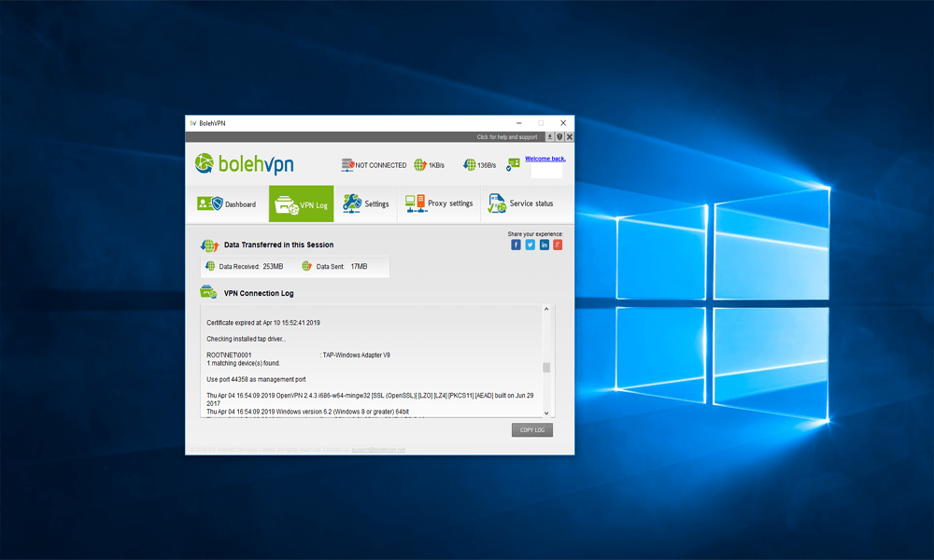This screenshot has height=560, width=934.
Task: Close the BolehVPN window
Action: (563, 123)
